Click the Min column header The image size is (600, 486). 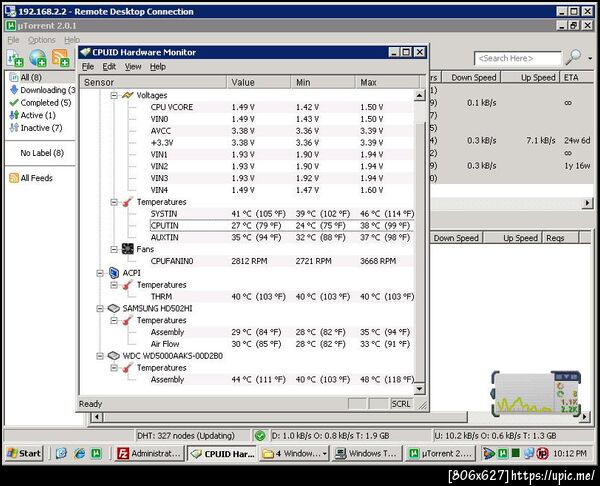click(323, 82)
